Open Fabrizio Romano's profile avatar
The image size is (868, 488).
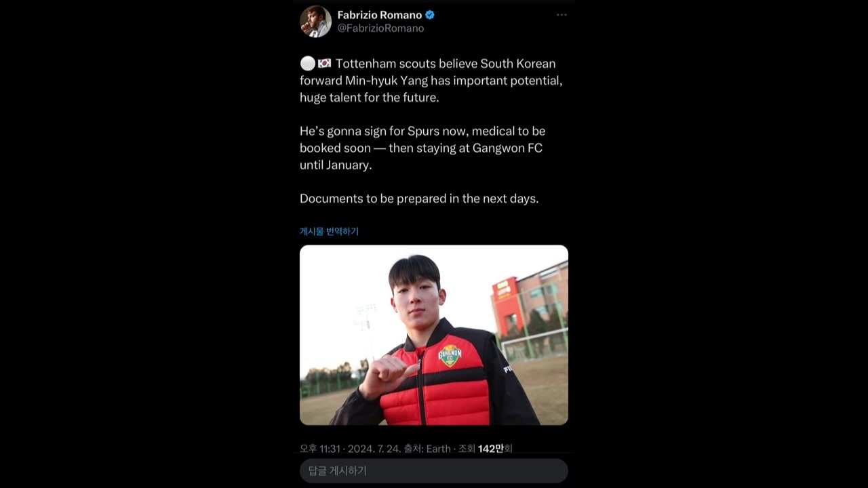point(315,21)
